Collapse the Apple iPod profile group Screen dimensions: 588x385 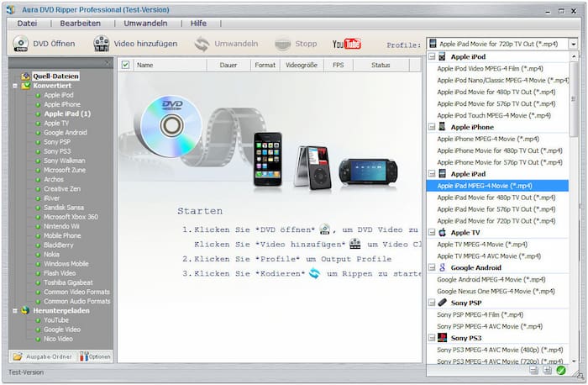tap(432, 56)
